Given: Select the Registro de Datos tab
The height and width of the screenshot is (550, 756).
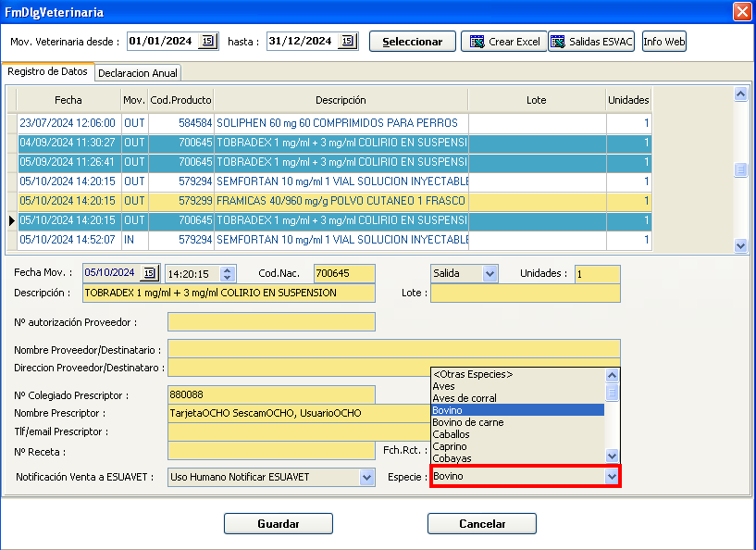Looking at the screenshot, I should pyautogui.click(x=47, y=71).
